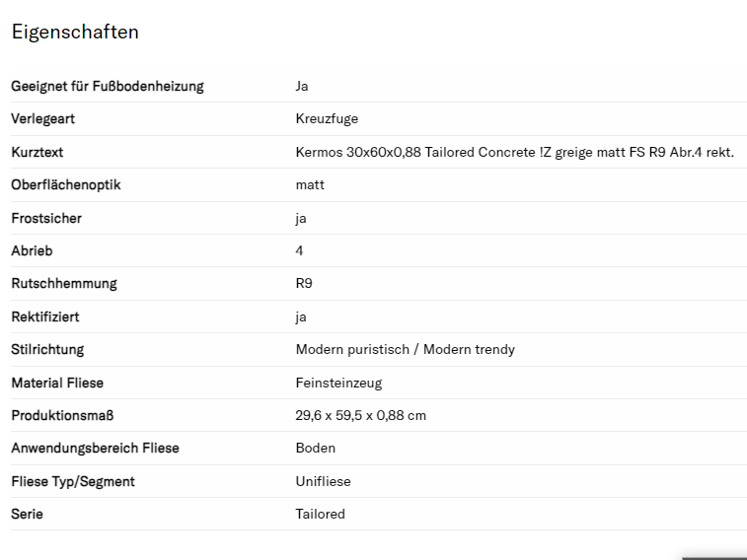747x560 pixels.
Task: Select the Oberflächenoptik label
Action: click(x=66, y=184)
